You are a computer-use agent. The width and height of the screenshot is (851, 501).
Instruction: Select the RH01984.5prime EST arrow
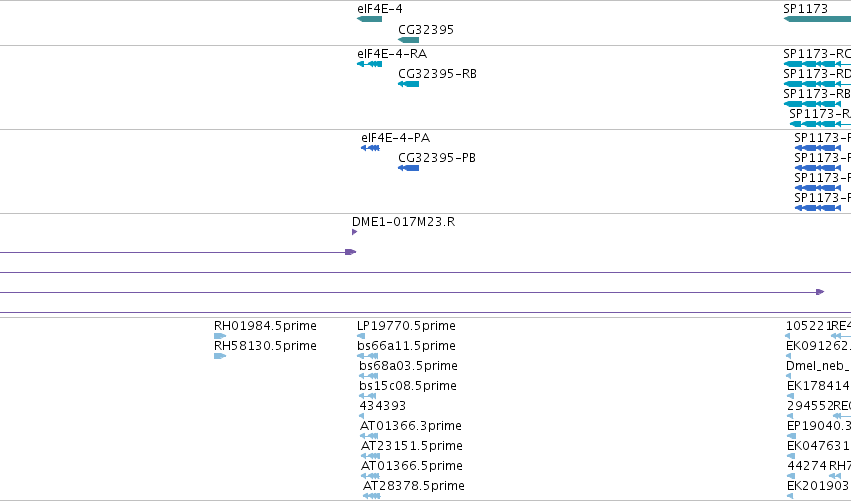coord(220,336)
